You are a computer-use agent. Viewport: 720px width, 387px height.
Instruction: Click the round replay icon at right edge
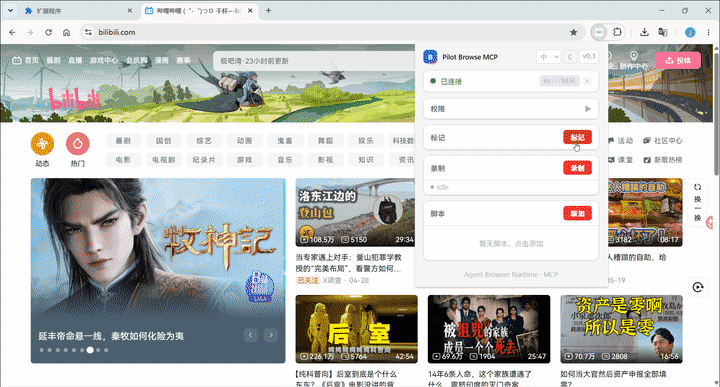tap(698, 287)
